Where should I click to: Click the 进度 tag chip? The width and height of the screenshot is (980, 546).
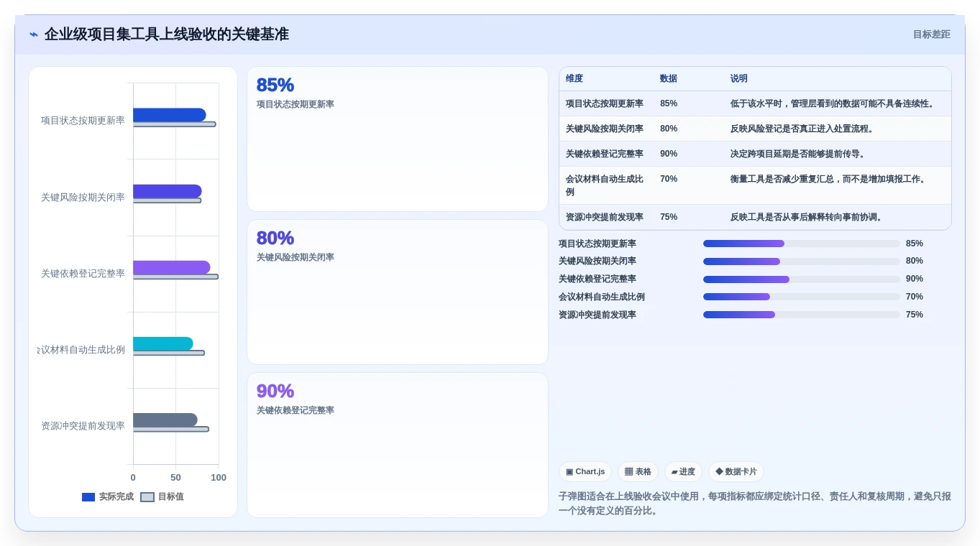coord(683,471)
